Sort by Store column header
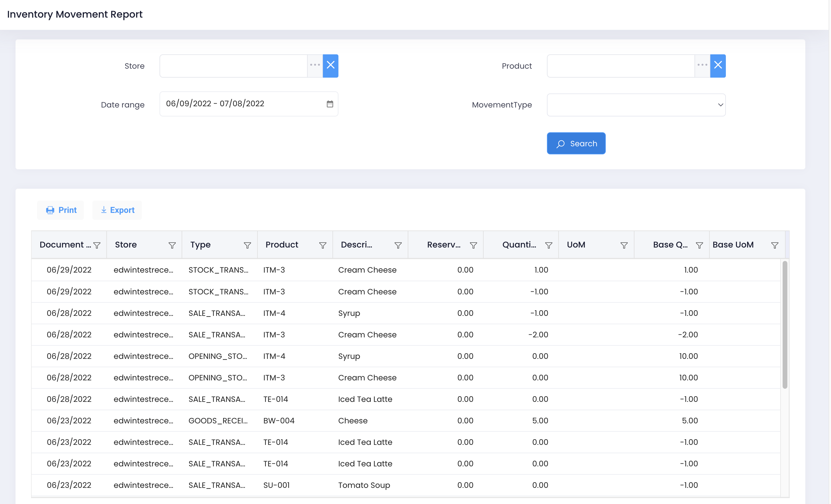This screenshot has width=831, height=504. pyautogui.click(x=126, y=245)
